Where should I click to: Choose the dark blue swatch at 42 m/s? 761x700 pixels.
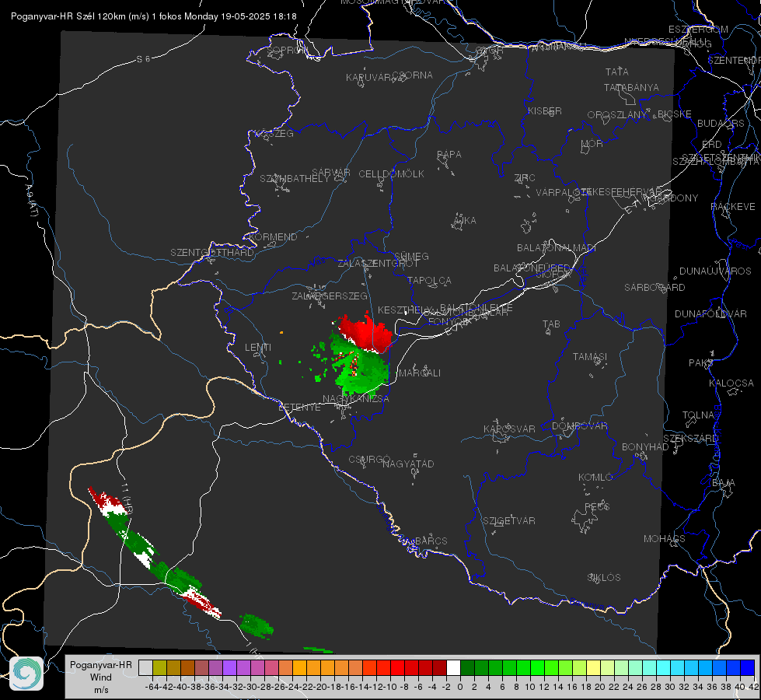748,667
